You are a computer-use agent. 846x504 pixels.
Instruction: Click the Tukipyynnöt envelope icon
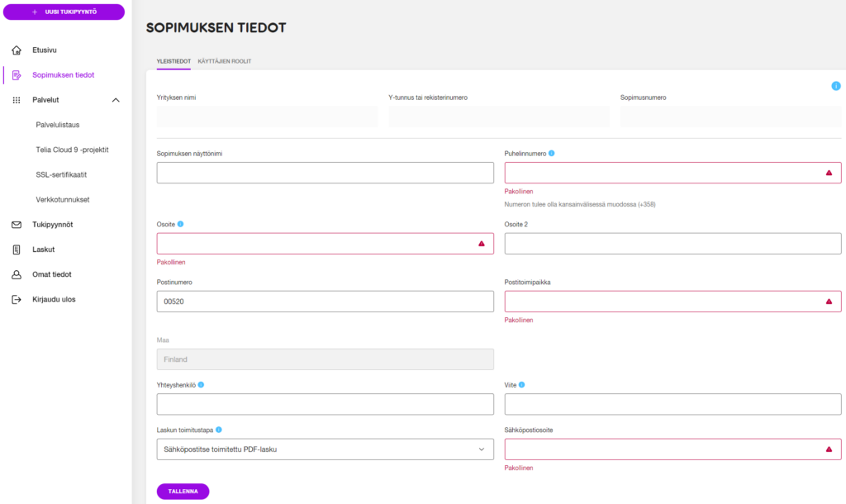pyautogui.click(x=17, y=225)
